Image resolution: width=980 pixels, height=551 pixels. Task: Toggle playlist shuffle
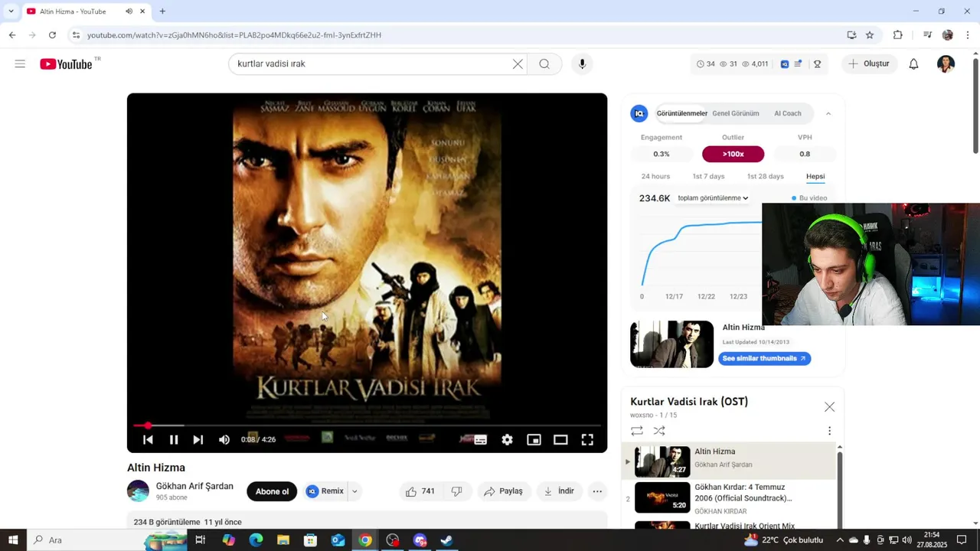click(x=659, y=431)
